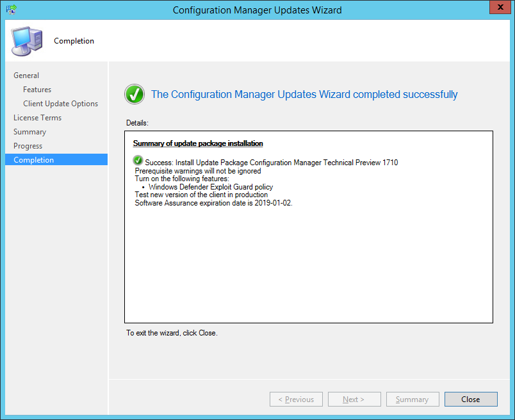Viewport: 515px width, 420px height.
Task: Click the Close button to exit wizard
Action: pyautogui.click(x=471, y=400)
